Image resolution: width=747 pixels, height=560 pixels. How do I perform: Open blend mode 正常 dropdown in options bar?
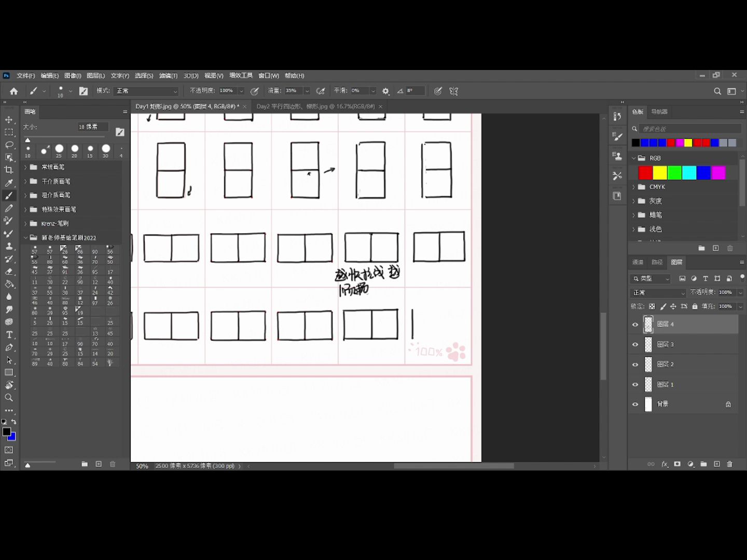tap(147, 91)
